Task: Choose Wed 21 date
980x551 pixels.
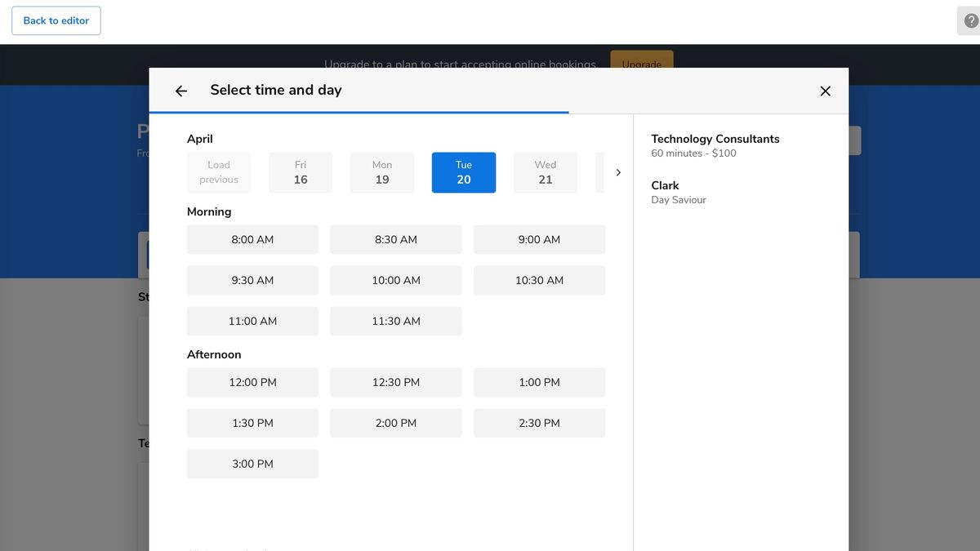Action: point(546,172)
